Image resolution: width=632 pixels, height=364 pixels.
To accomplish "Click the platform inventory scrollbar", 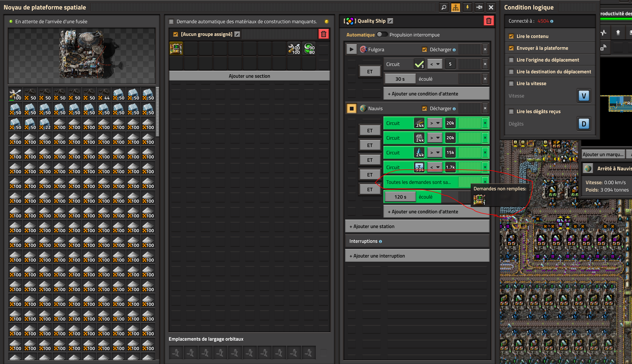I will 157,112.
